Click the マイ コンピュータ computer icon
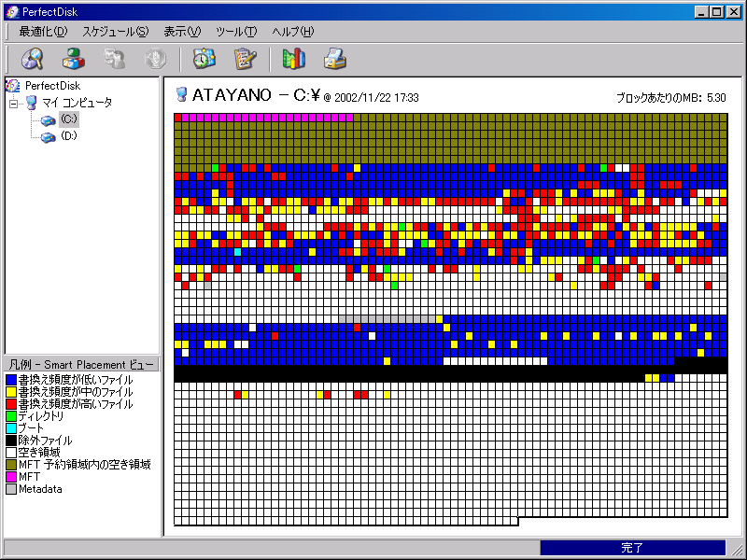Image resolution: width=747 pixels, height=560 pixels. pos(32,103)
